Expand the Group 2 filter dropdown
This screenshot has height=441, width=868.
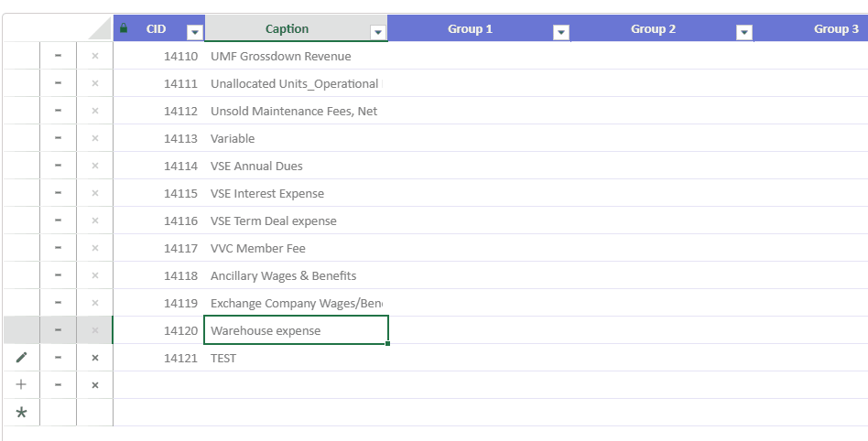(744, 33)
